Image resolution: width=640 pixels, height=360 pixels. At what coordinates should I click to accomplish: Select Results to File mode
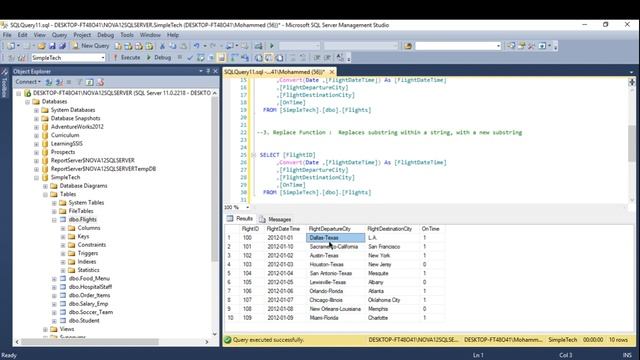click(x=279, y=58)
